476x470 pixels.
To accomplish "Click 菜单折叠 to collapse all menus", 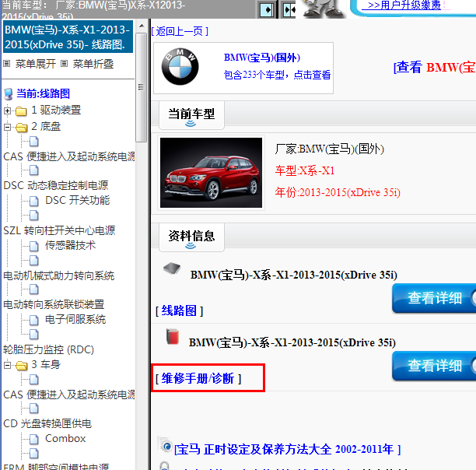I will point(93,64).
